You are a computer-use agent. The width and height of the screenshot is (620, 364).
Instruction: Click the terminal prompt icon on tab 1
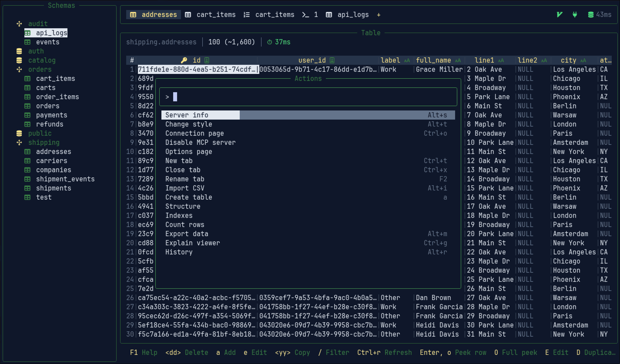306,15
